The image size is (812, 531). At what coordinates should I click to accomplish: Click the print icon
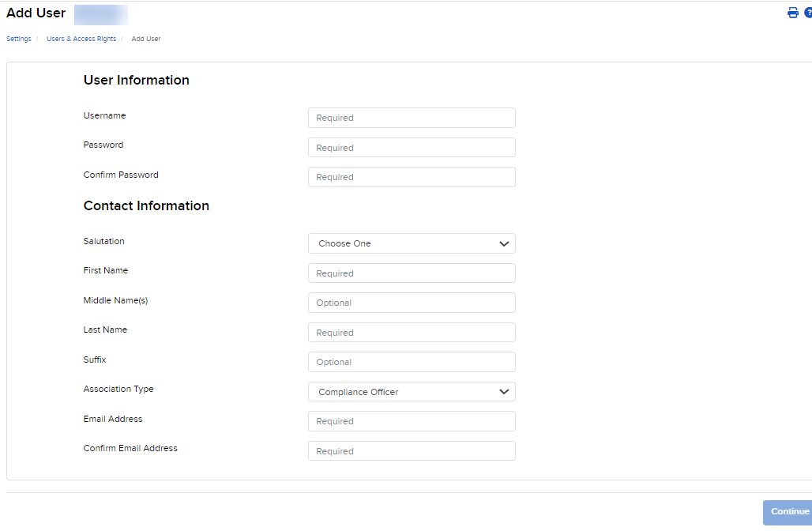(x=792, y=13)
